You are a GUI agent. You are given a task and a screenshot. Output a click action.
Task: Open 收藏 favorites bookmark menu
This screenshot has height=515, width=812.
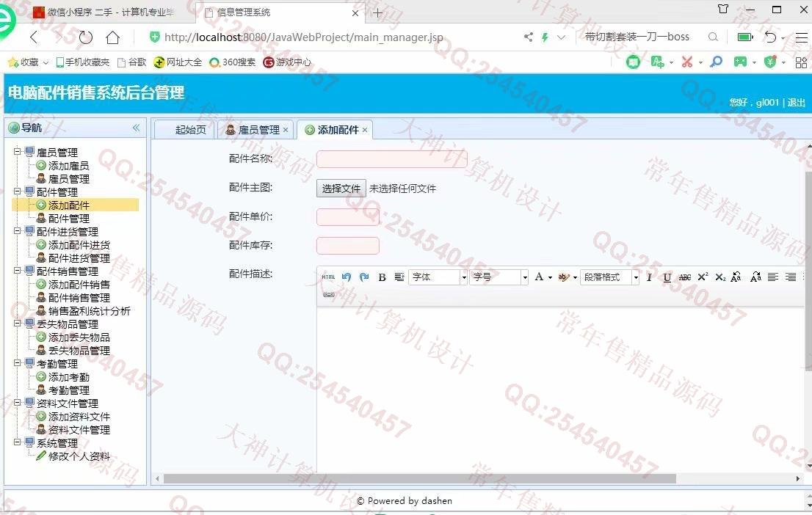(28, 62)
